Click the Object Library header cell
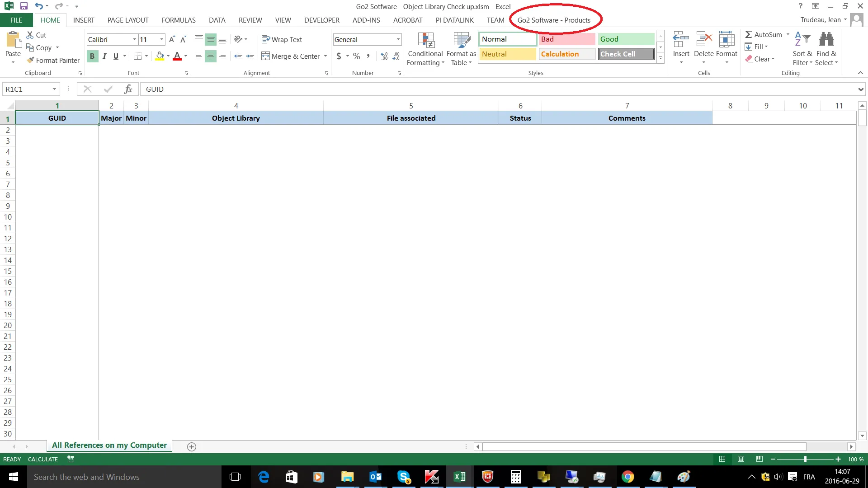The image size is (868, 488). click(236, 118)
